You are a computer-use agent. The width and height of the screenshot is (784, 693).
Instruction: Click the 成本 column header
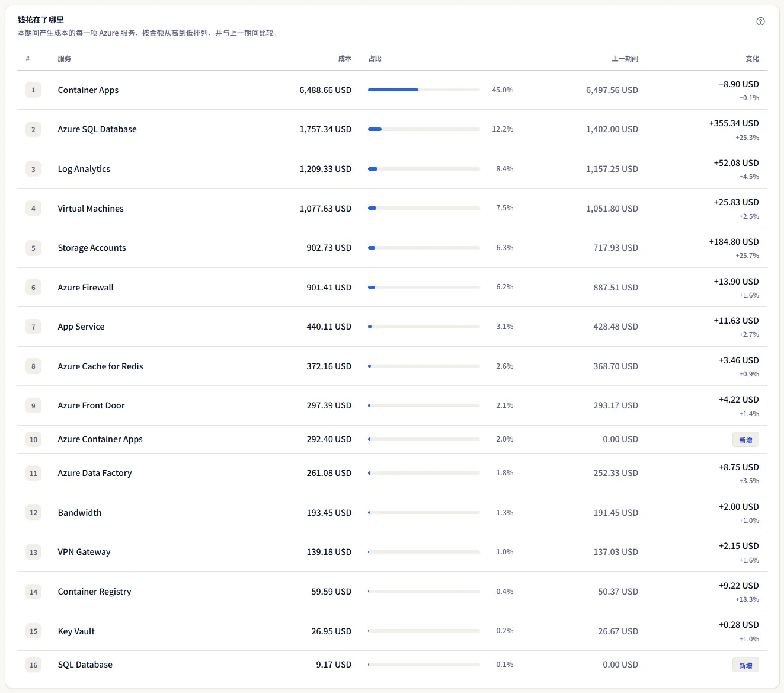345,59
